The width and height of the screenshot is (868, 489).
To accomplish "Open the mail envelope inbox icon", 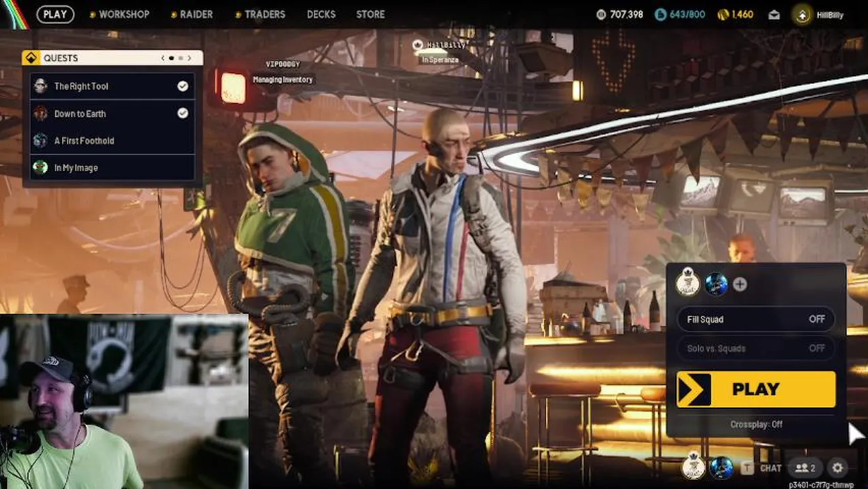I will pyautogui.click(x=774, y=14).
